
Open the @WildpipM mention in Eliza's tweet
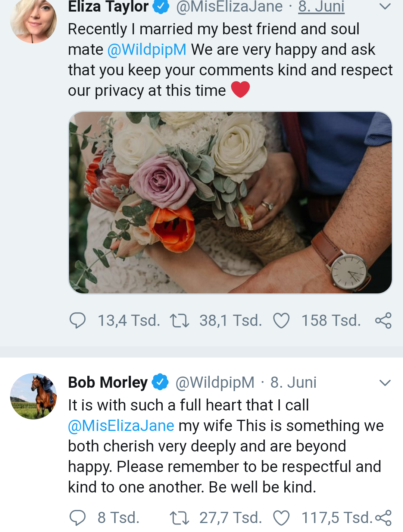pyautogui.click(x=147, y=50)
